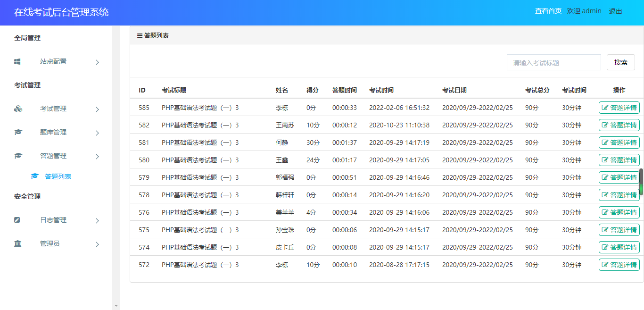Viewport: 644px width, 310px height.
Task: Expand the 题库管理 chevron arrow
Action: coord(98,133)
